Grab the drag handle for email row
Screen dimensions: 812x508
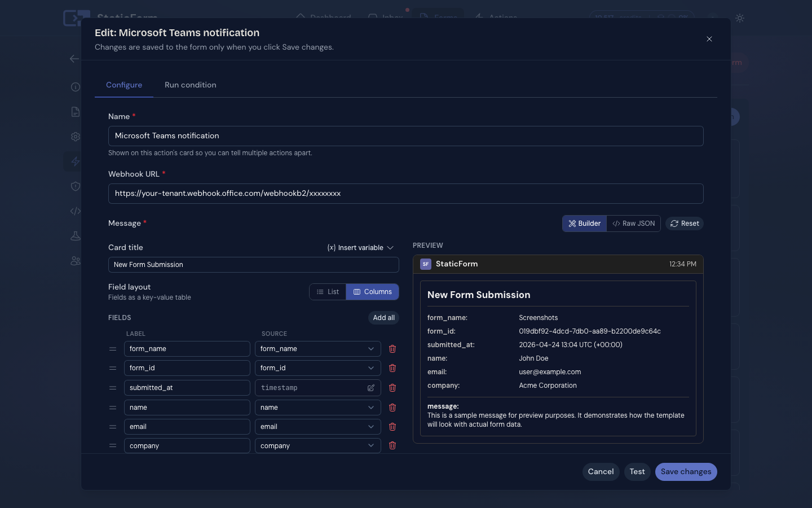(113, 427)
